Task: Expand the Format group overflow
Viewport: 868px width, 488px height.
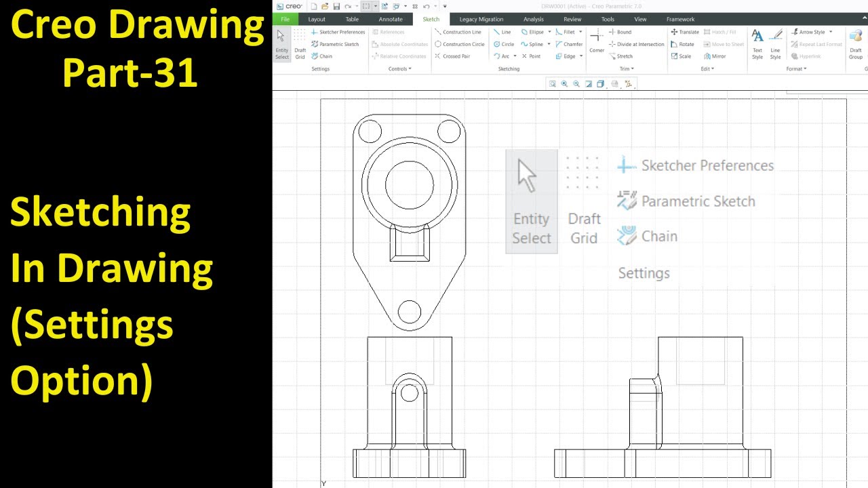Action: (x=796, y=68)
